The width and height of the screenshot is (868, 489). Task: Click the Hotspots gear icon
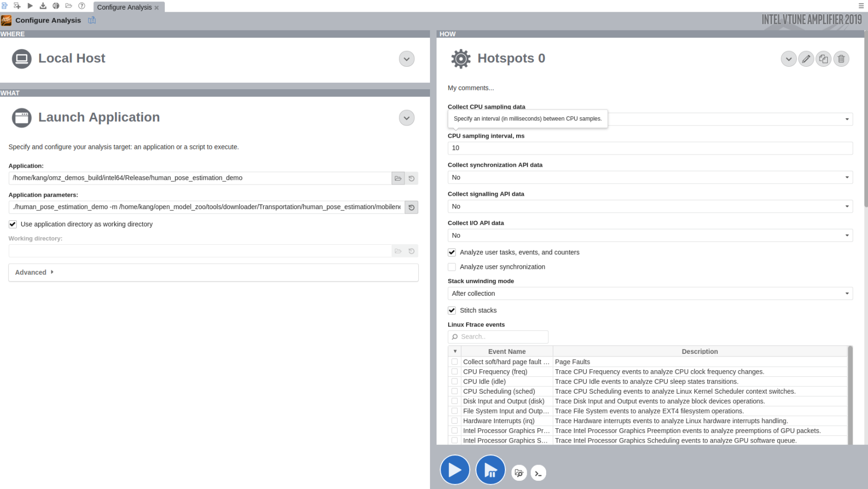coord(461,59)
